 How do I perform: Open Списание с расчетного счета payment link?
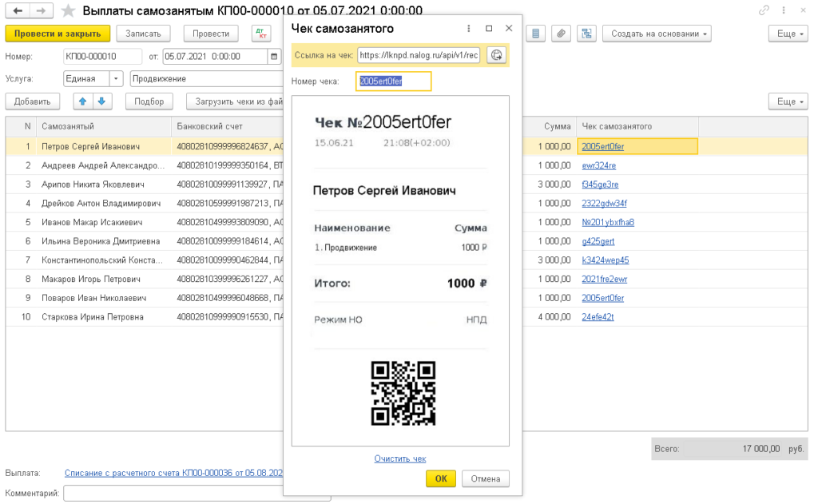click(x=173, y=473)
